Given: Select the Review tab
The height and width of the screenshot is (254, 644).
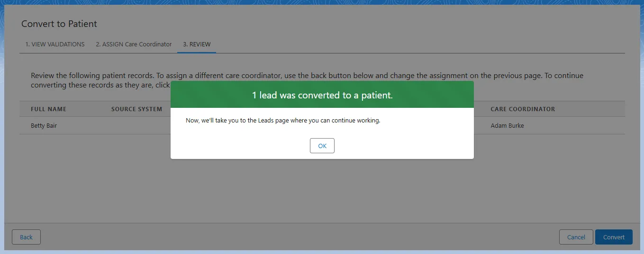Looking at the screenshot, I should (197, 44).
